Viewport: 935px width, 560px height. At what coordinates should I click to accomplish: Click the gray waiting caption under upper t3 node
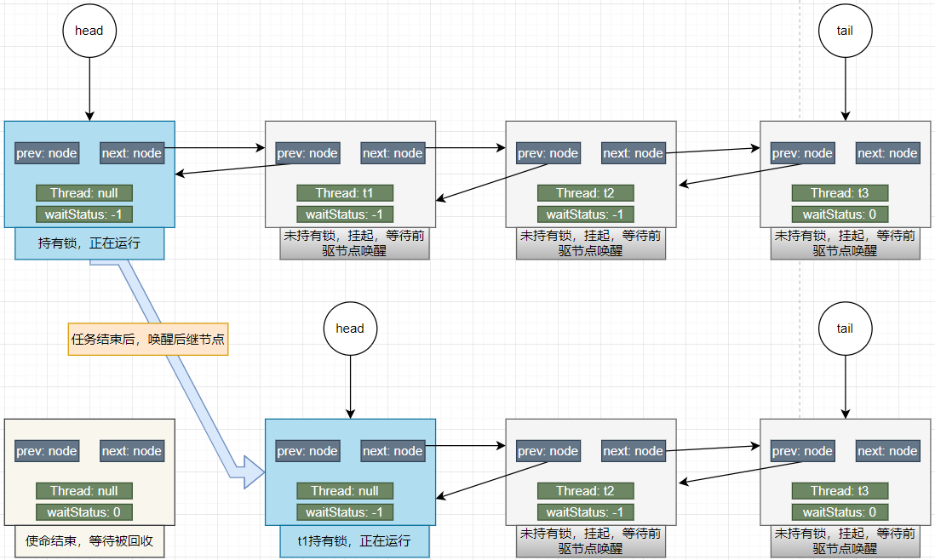(845, 243)
